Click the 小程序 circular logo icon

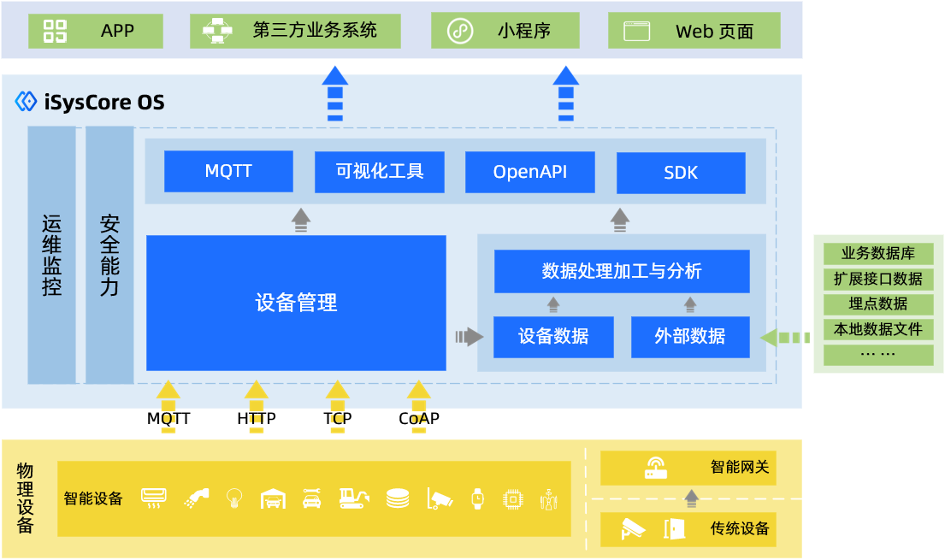(462, 30)
